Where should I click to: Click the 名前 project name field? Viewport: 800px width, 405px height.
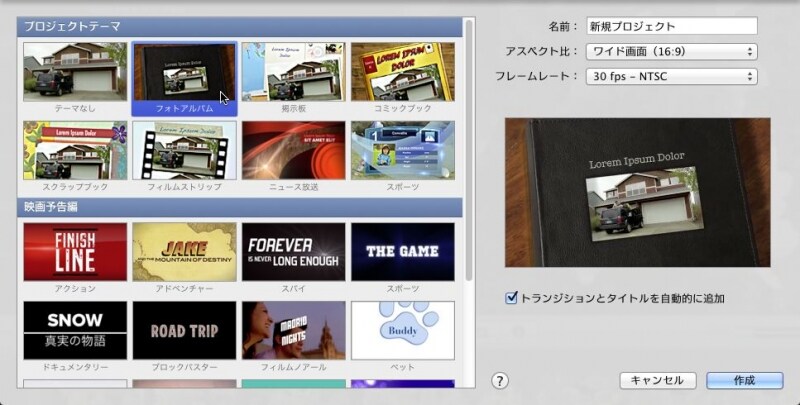(x=672, y=26)
